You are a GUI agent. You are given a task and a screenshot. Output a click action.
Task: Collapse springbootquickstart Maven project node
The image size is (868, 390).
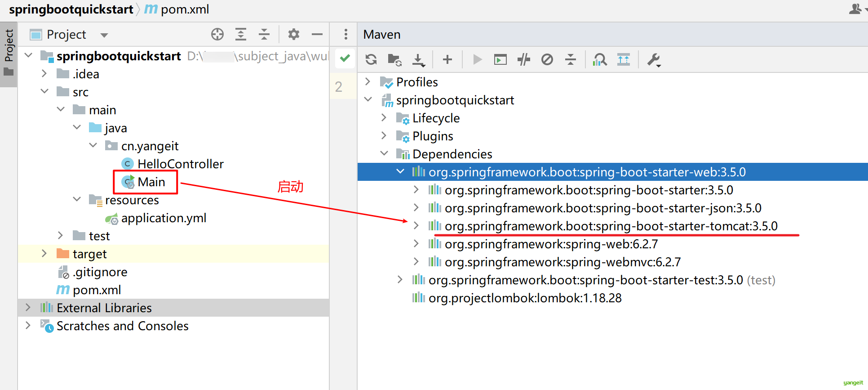[368, 99]
